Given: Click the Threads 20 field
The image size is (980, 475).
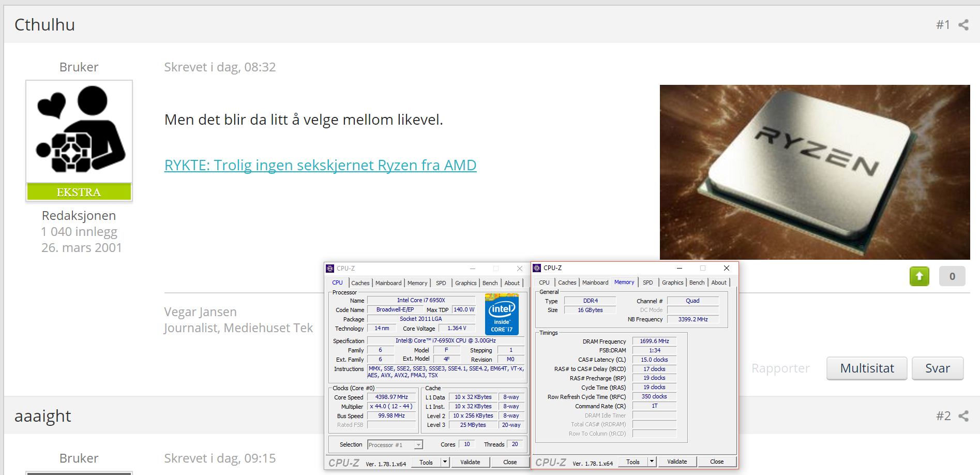Looking at the screenshot, I should click(515, 444).
